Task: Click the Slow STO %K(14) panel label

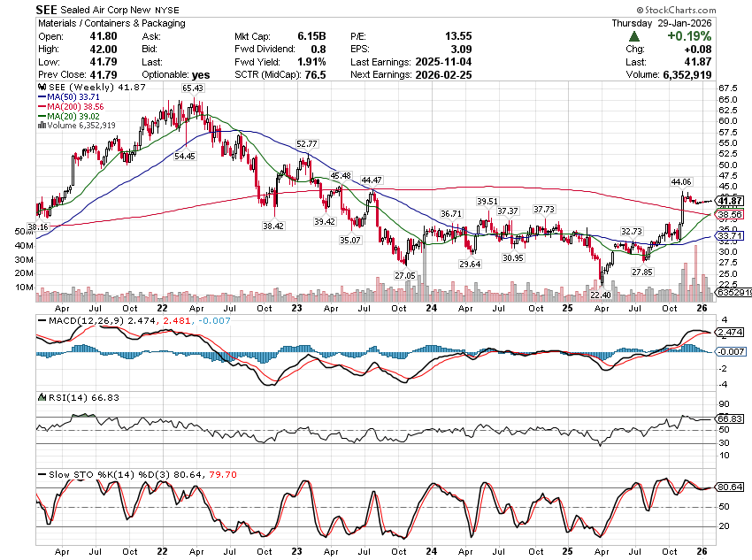Action: point(88,474)
